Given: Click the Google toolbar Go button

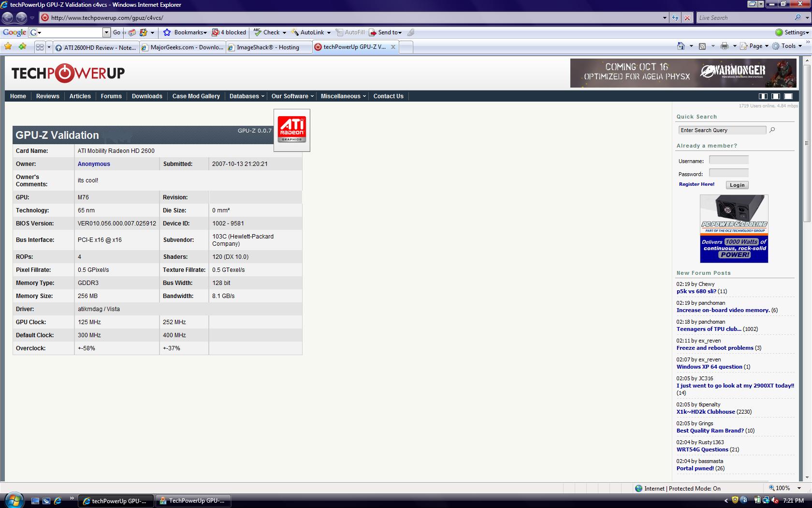Looking at the screenshot, I should pos(117,32).
